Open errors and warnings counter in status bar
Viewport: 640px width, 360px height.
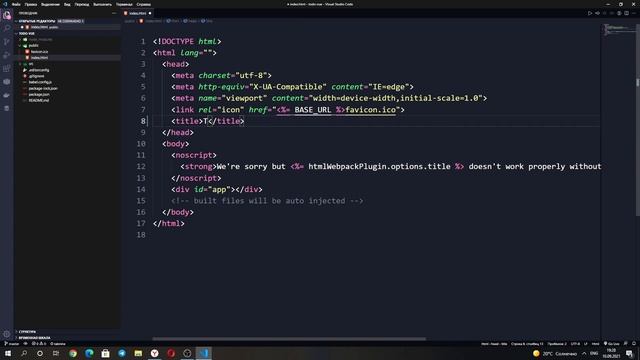click(39, 344)
